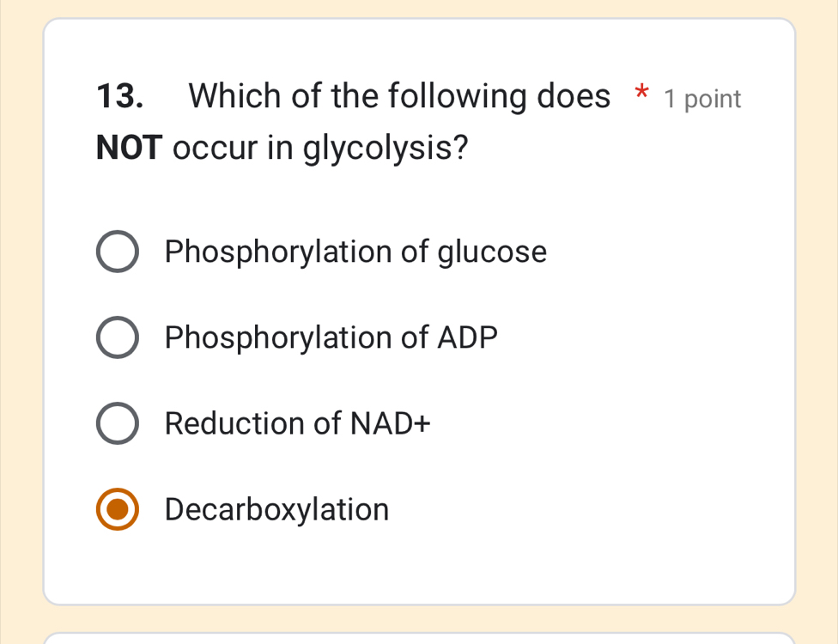Click the 'Phosphorylation of glucose' answer label
The image size is (838, 644).
click(355, 252)
